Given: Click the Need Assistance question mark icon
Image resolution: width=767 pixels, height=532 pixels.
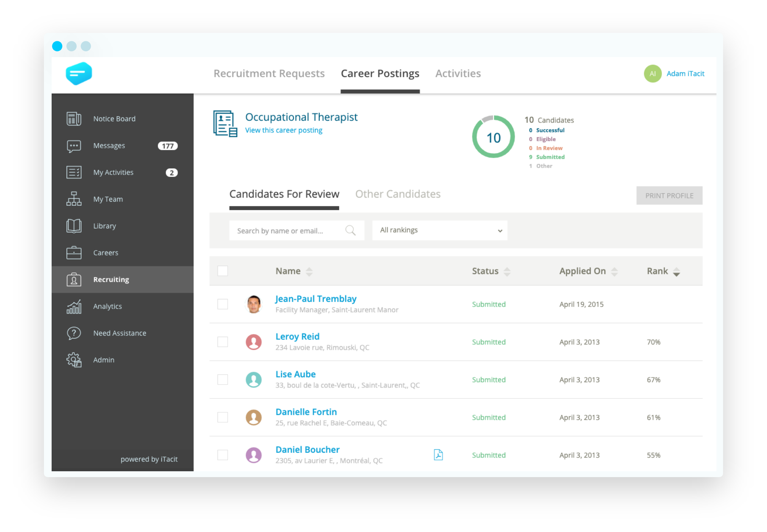Looking at the screenshot, I should click(x=74, y=333).
